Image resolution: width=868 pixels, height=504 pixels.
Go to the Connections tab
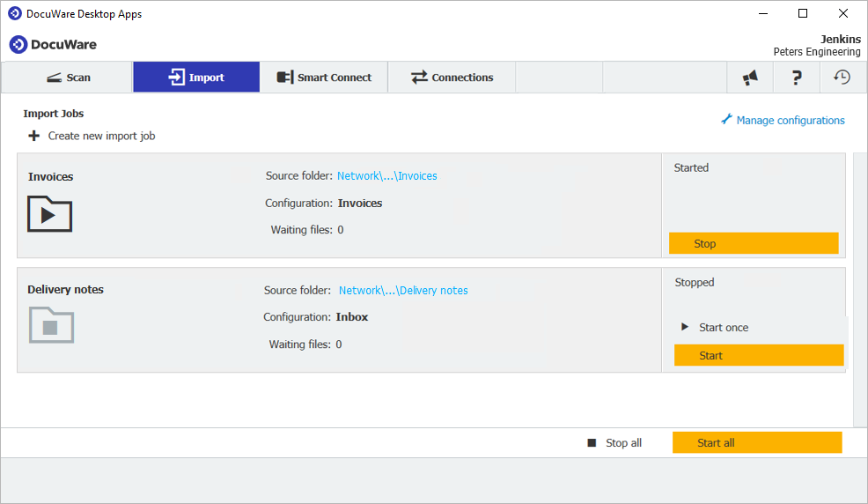(452, 78)
